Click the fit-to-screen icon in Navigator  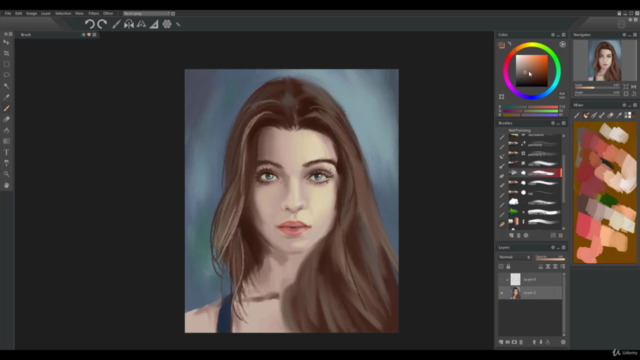pos(626,87)
